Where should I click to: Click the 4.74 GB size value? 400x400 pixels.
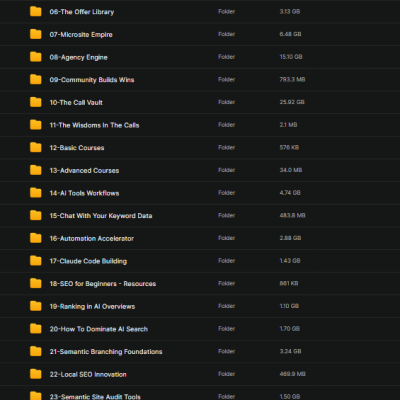click(290, 193)
